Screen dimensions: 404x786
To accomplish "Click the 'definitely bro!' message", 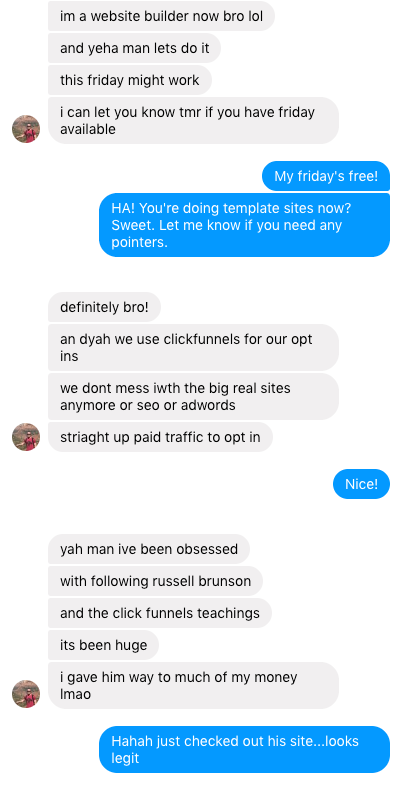I will [104, 307].
